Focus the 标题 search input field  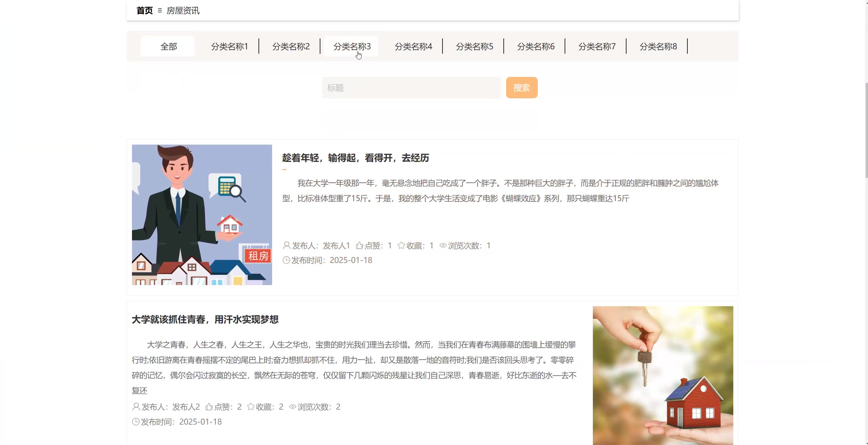pyautogui.click(x=411, y=88)
